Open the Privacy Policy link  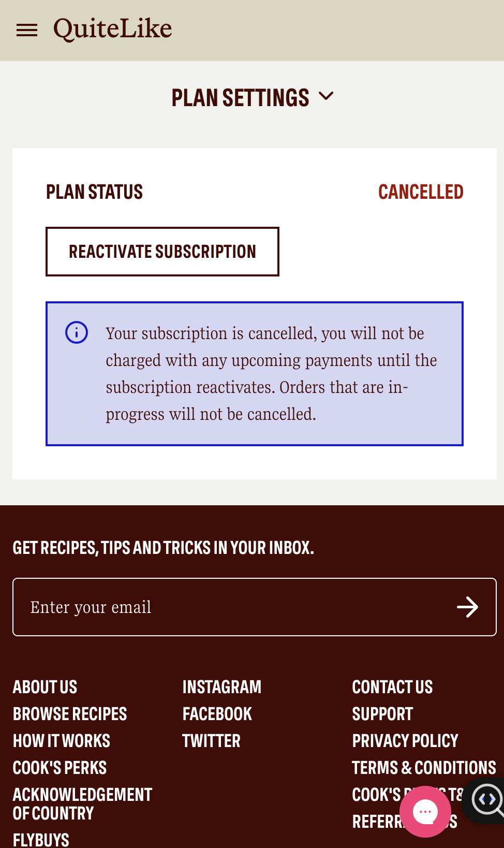[406, 741]
